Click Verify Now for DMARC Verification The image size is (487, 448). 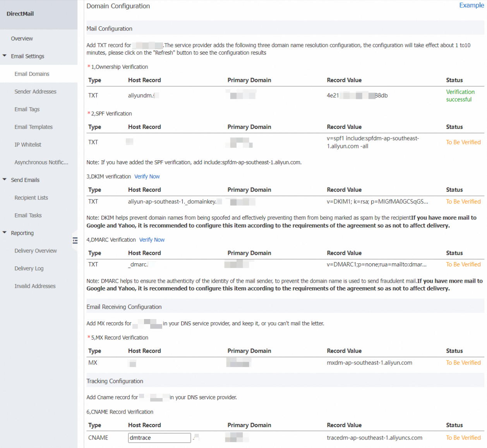pyautogui.click(x=152, y=240)
